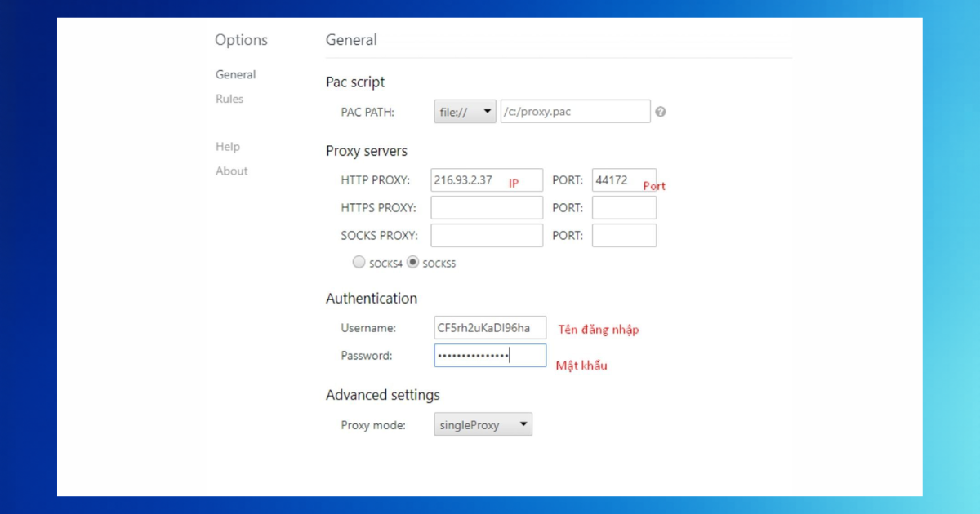
Task: Open the General options section
Action: point(235,74)
